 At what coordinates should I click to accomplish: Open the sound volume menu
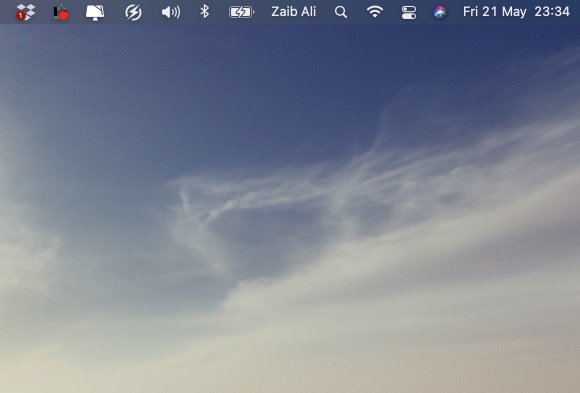click(x=171, y=12)
